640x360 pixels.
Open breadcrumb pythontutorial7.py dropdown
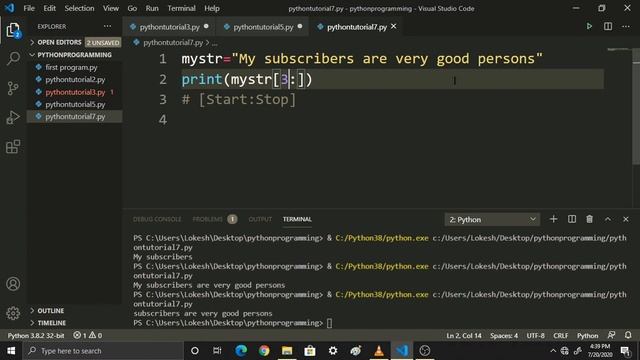coord(173,42)
